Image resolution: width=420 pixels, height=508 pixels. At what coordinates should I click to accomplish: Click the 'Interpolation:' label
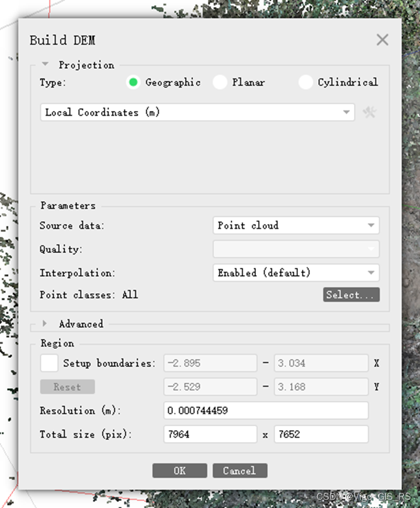click(x=77, y=273)
